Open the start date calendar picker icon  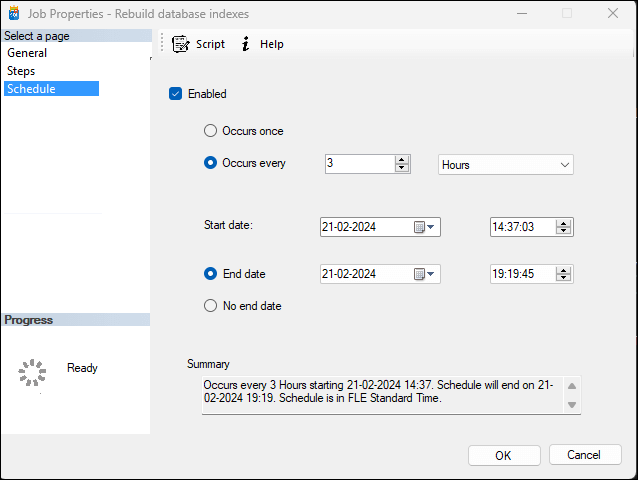[x=425, y=227]
